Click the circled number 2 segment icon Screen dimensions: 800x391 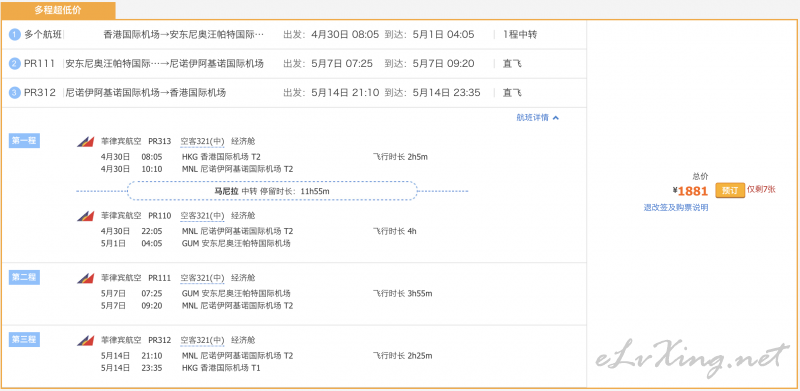[15, 64]
